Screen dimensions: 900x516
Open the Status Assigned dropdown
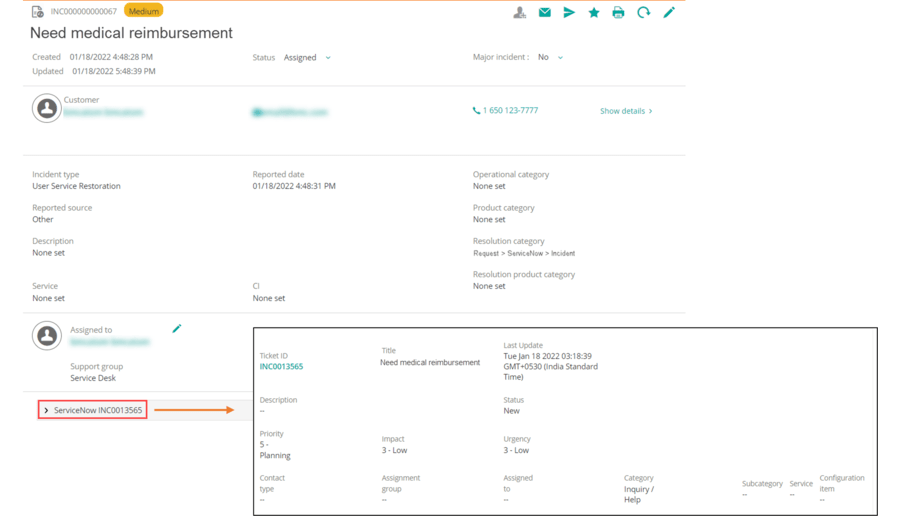(x=307, y=58)
